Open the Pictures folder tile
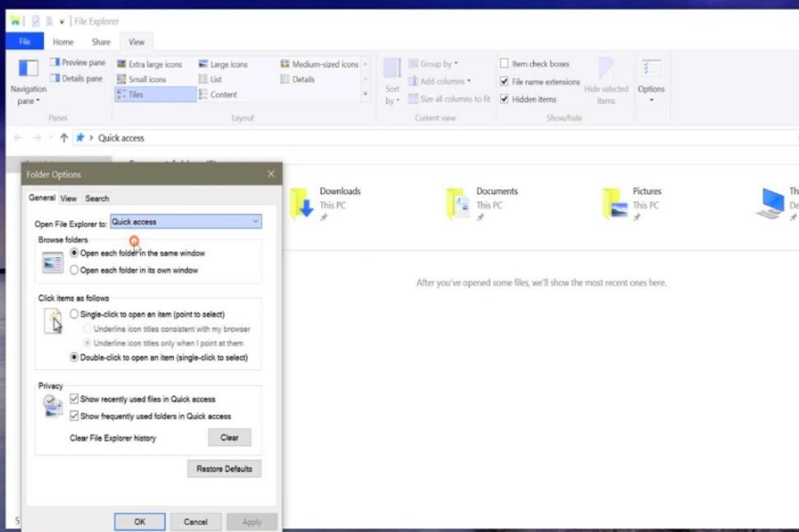Image resolution: width=799 pixels, height=532 pixels. pos(632,204)
